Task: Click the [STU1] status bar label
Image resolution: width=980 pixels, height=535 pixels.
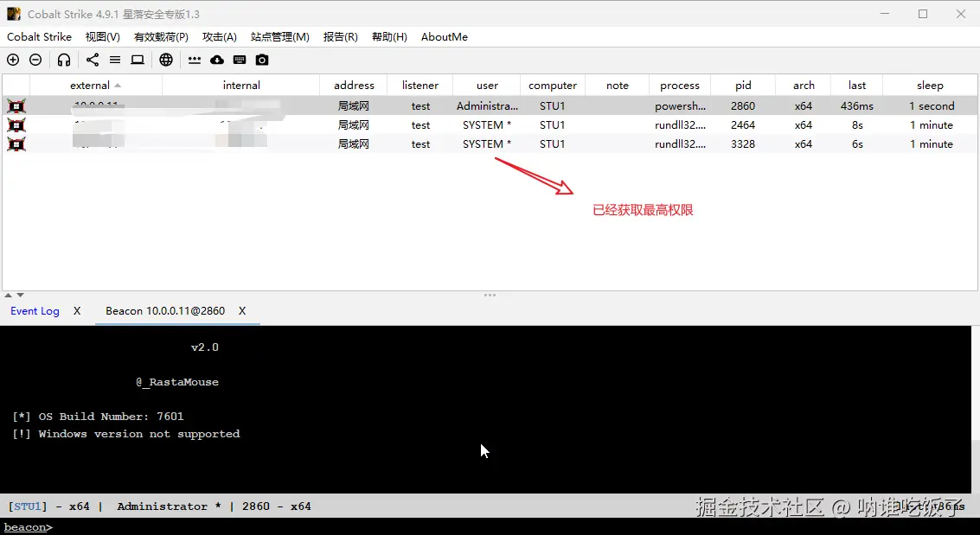Action: point(28,506)
